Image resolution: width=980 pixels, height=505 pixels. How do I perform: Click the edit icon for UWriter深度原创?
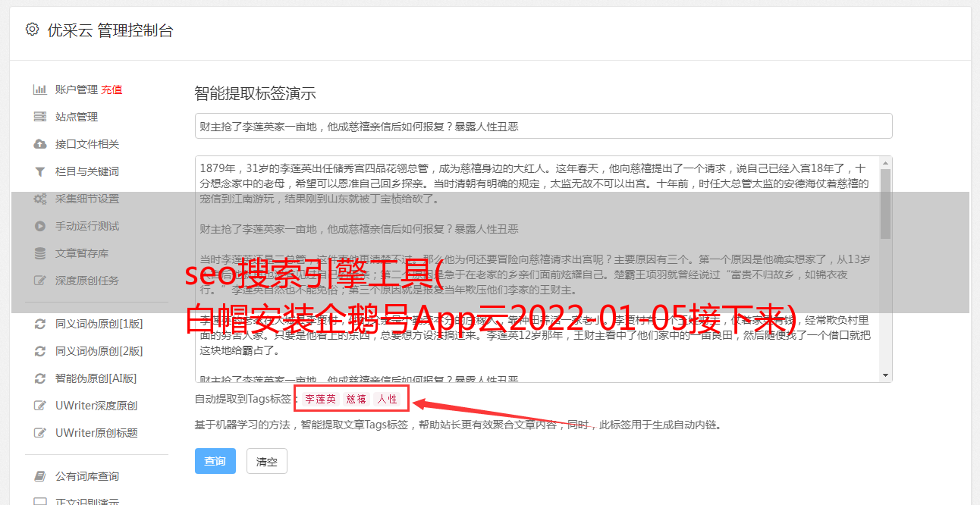tap(40, 406)
